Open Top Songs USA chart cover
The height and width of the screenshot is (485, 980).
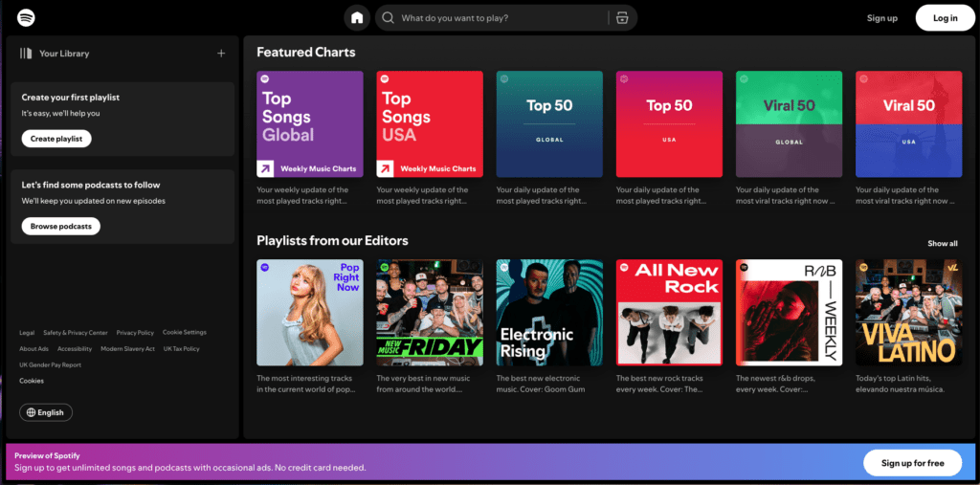(430, 124)
